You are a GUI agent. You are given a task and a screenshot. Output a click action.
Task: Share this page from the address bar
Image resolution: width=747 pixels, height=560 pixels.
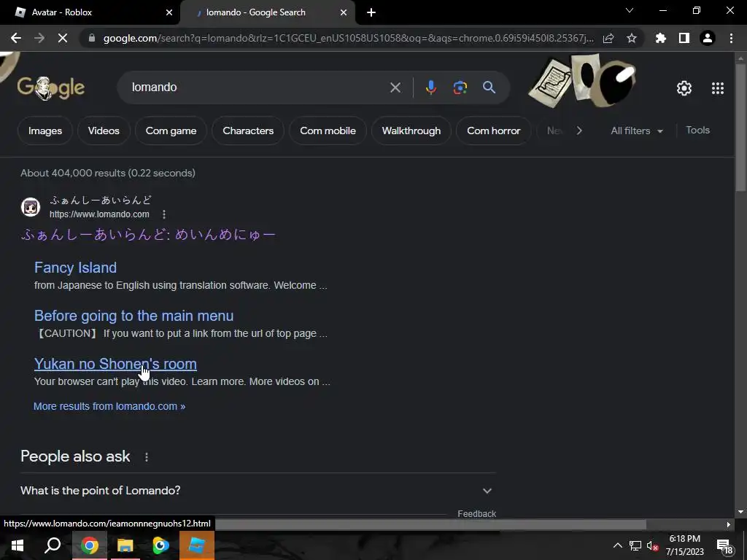coord(608,38)
